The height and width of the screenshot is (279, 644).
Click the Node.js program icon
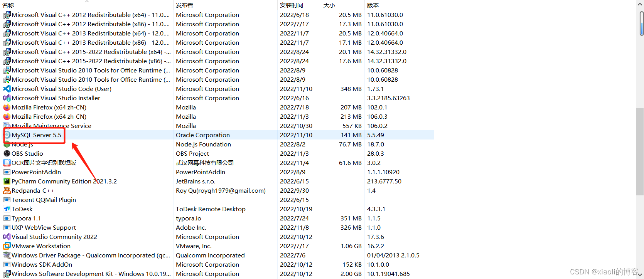pos(7,145)
